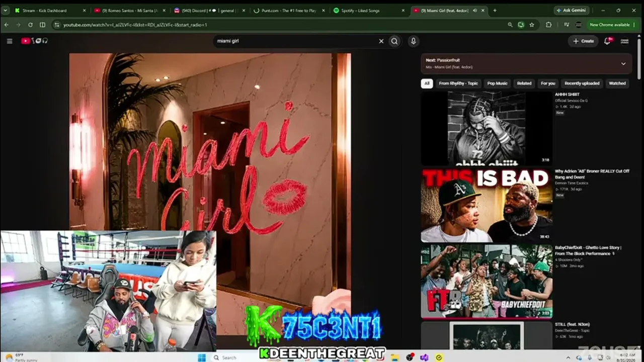Start voice search with the microphone
Screen dimensions: 644x362
[413, 41]
